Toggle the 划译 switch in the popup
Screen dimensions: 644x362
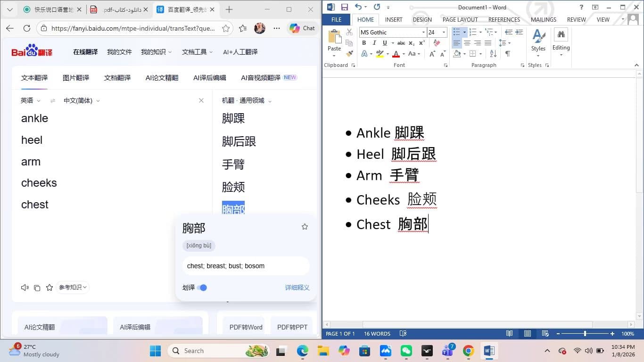click(203, 288)
